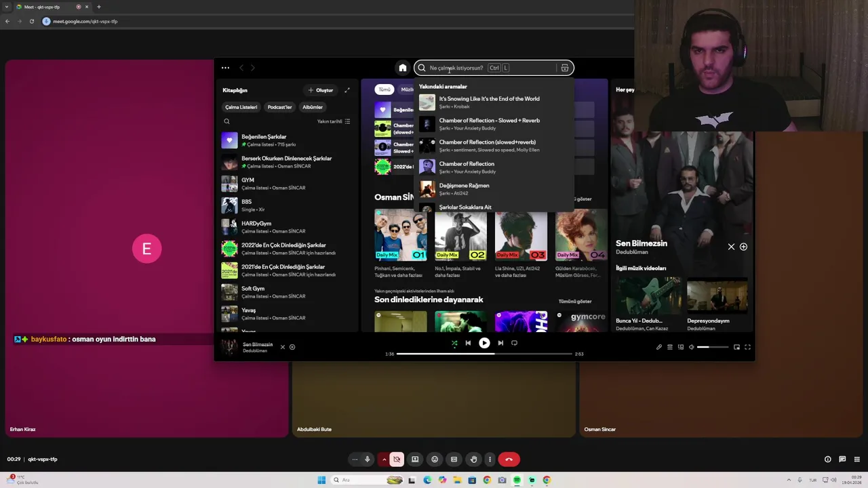Send a reaction via emoji icon in Meet

pos(435,460)
